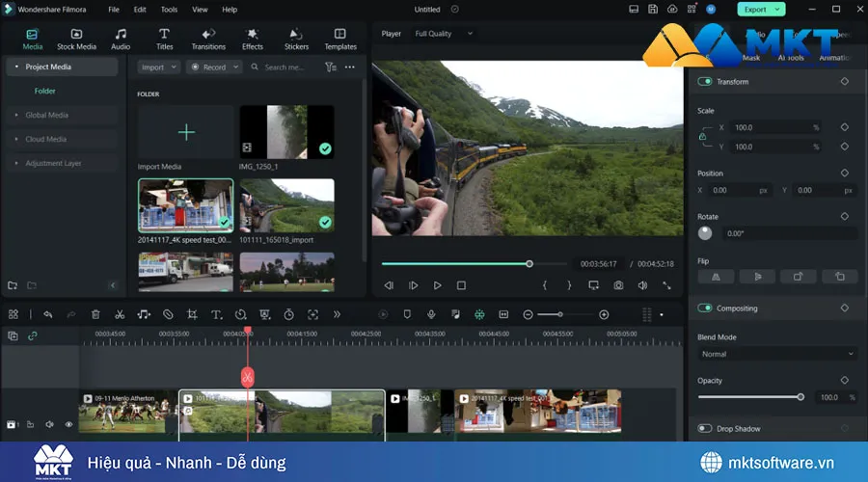Select the 101111_165018_import thumbnail
868x482 pixels.
pyautogui.click(x=286, y=205)
